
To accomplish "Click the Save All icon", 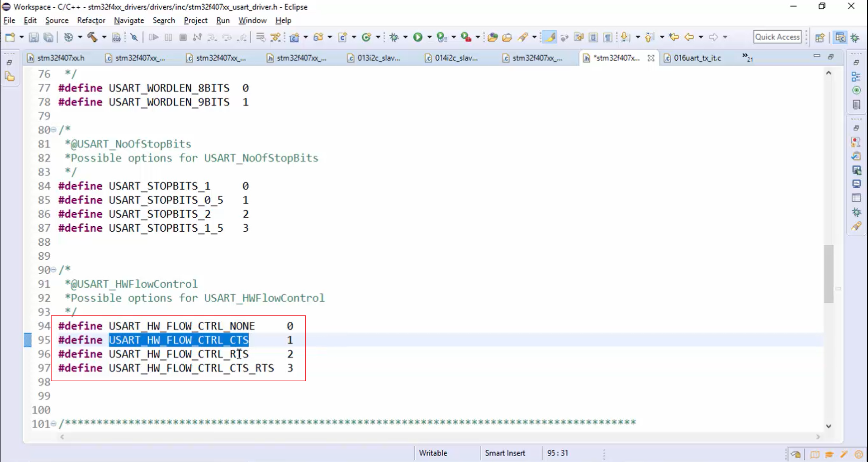I will (x=48, y=37).
